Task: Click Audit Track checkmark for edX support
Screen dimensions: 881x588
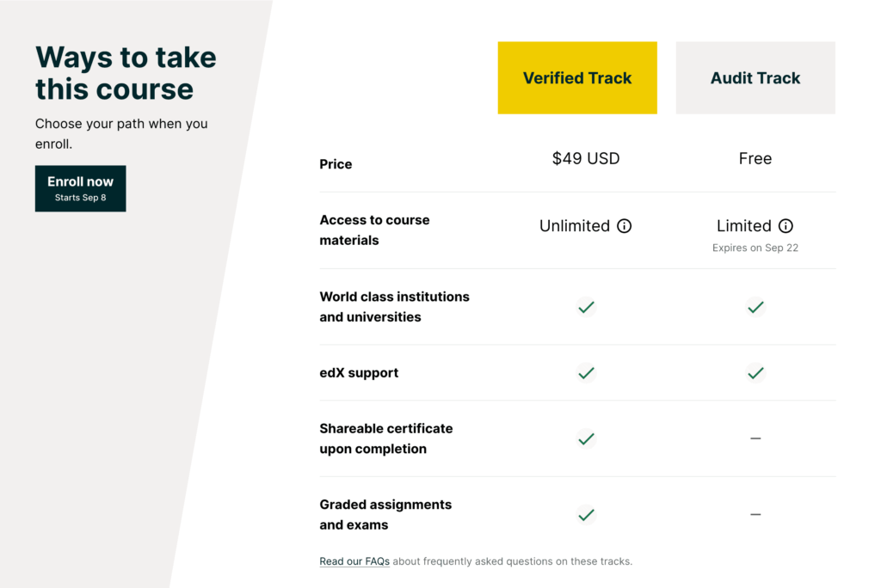Action: pos(755,373)
